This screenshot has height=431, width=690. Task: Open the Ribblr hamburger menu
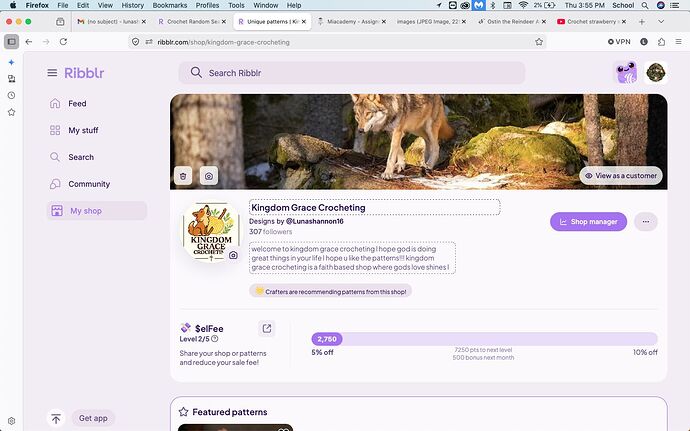[52, 73]
